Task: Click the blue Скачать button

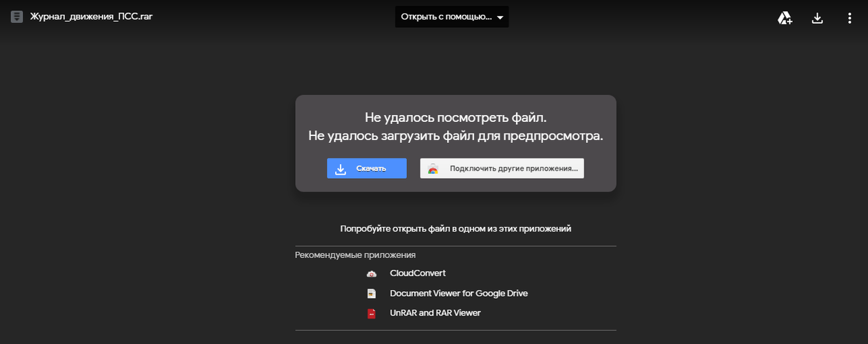Action: [x=367, y=169]
